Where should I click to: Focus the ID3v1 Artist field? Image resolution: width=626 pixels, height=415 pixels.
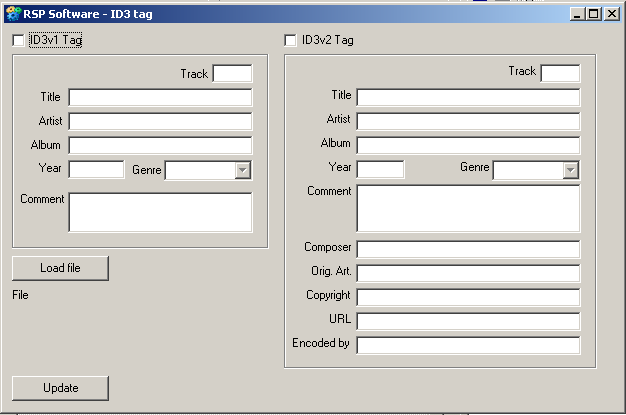tap(160, 121)
